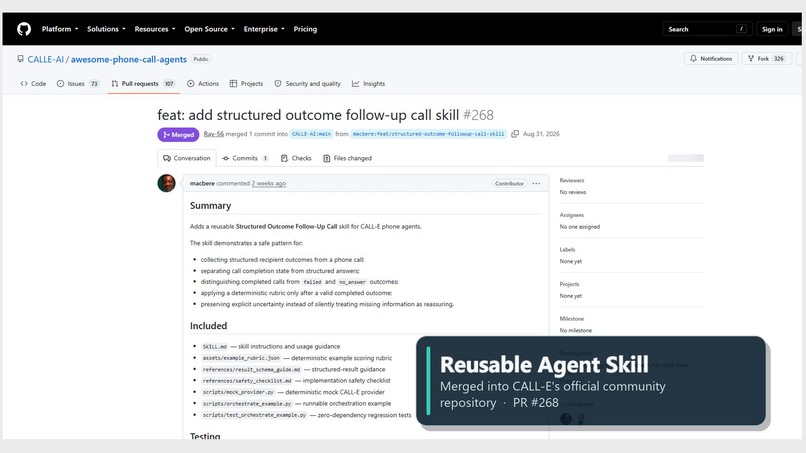Click the repository book icon
This screenshot has height=453, width=806.
pos(21,59)
